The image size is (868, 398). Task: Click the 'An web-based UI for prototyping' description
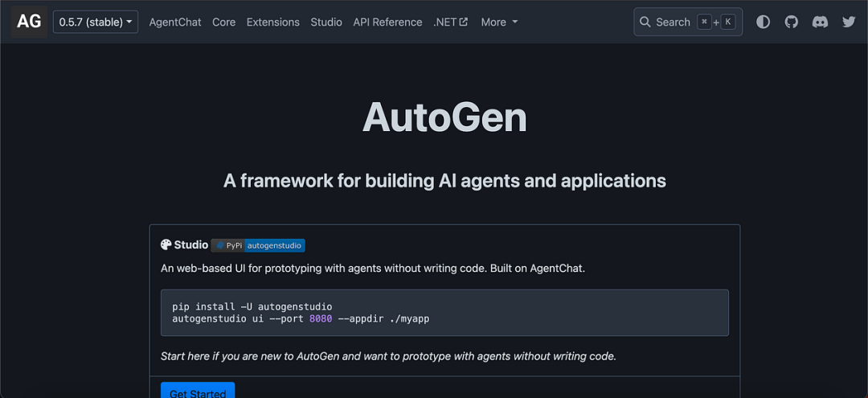click(373, 269)
